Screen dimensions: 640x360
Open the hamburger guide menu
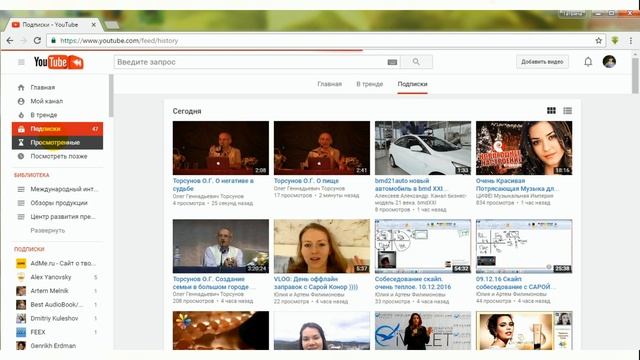pyautogui.click(x=21, y=62)
